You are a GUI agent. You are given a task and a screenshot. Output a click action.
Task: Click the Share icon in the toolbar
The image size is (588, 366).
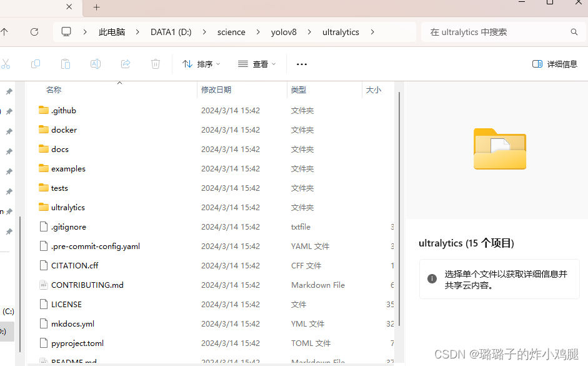click(125, 64)
